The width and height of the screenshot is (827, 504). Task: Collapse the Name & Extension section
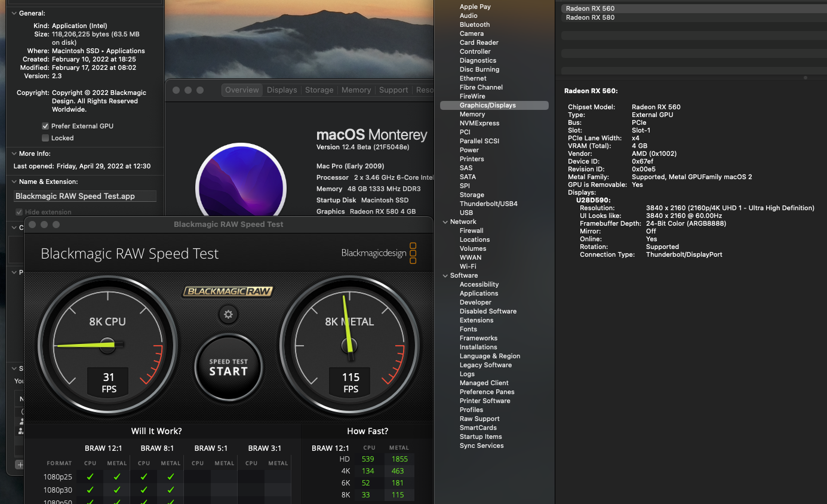[14, 182]
